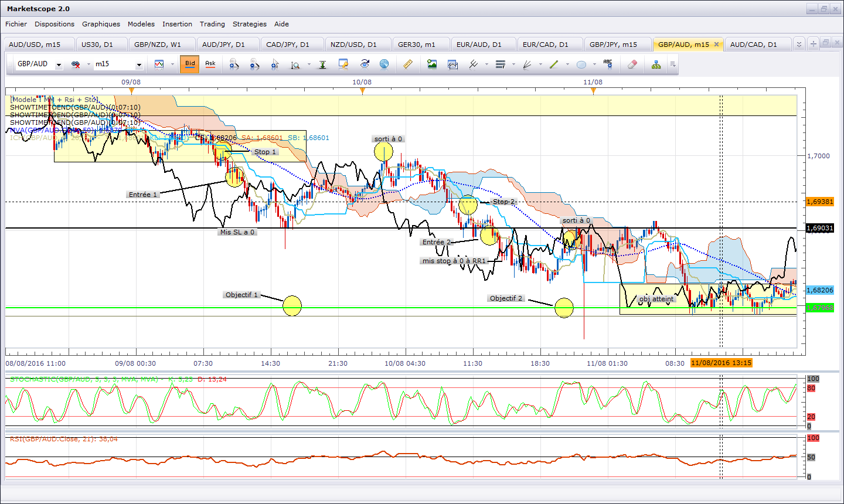This screenshot has height=504, width=844.
Task: Expand the ellipse tool dropdown arrow
Action: tap(594, 64)
